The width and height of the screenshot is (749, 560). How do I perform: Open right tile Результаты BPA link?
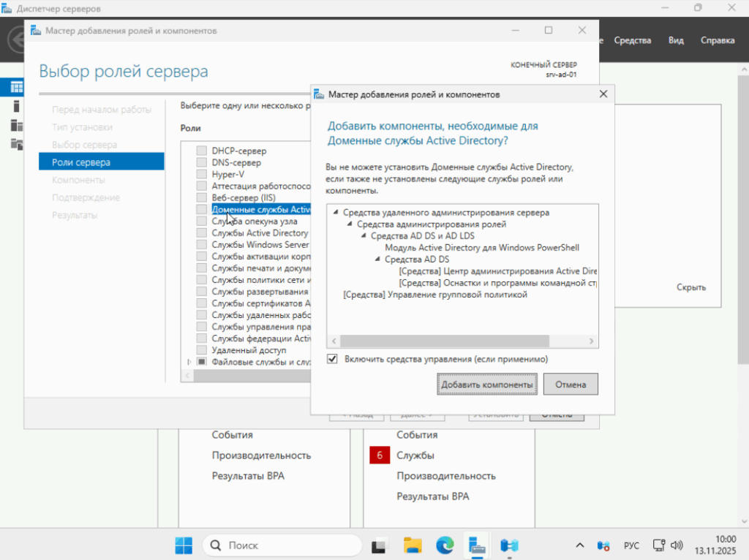[433, 496]
